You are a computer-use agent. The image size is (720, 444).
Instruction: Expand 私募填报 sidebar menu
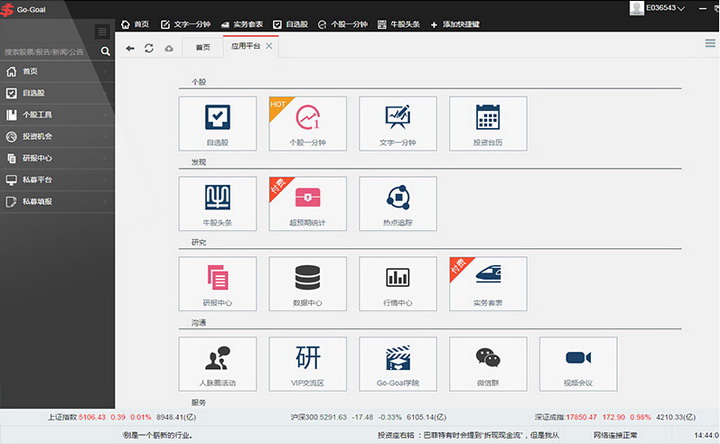coord(57,202)
